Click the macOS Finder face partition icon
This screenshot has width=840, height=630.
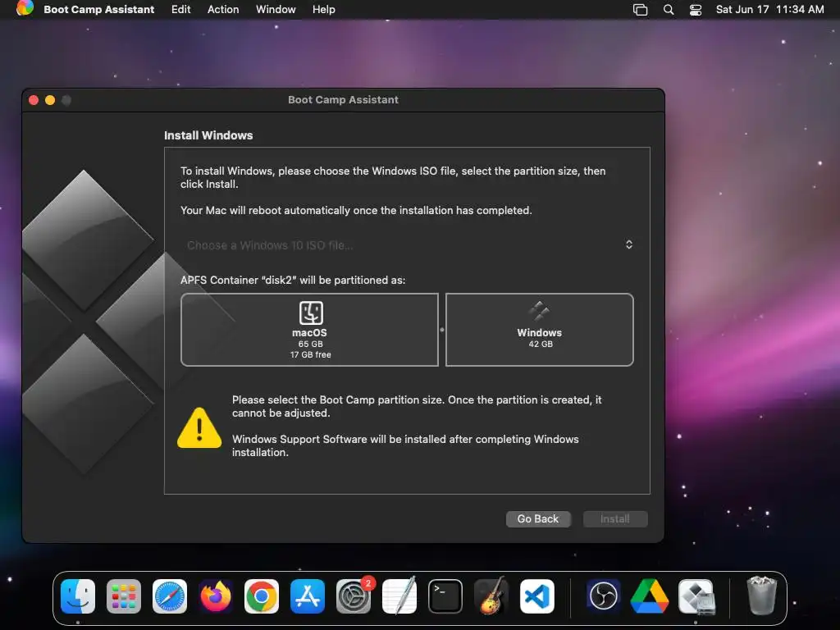pyautogui.click(x=311, y=313)
